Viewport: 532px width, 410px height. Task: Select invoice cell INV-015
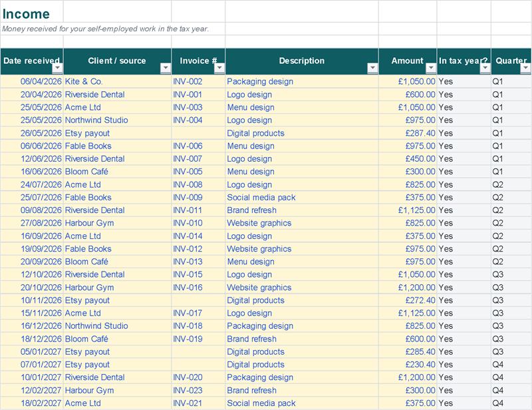coord(198,274)
